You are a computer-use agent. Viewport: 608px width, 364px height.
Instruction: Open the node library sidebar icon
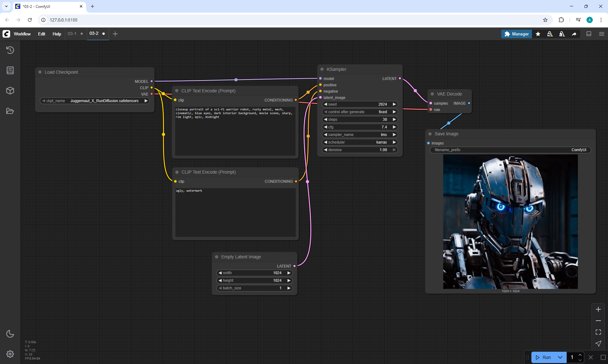coord(10,70)
